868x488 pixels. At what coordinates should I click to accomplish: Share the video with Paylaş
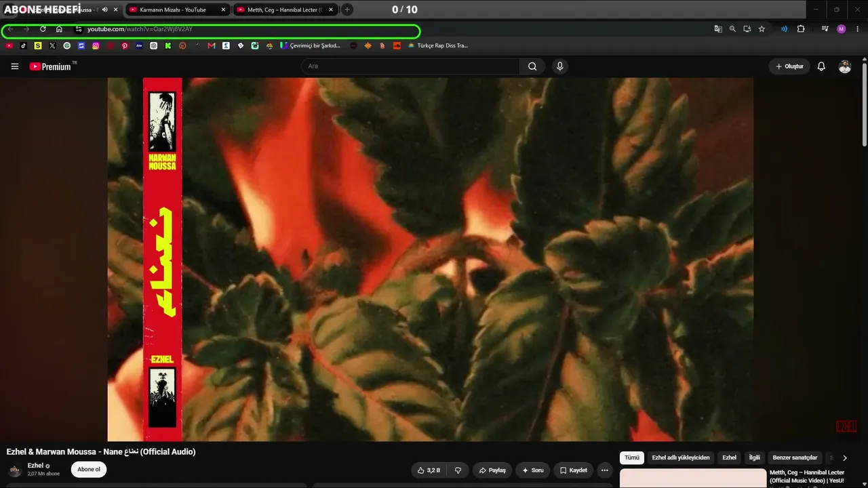click(x=492, y=470)
